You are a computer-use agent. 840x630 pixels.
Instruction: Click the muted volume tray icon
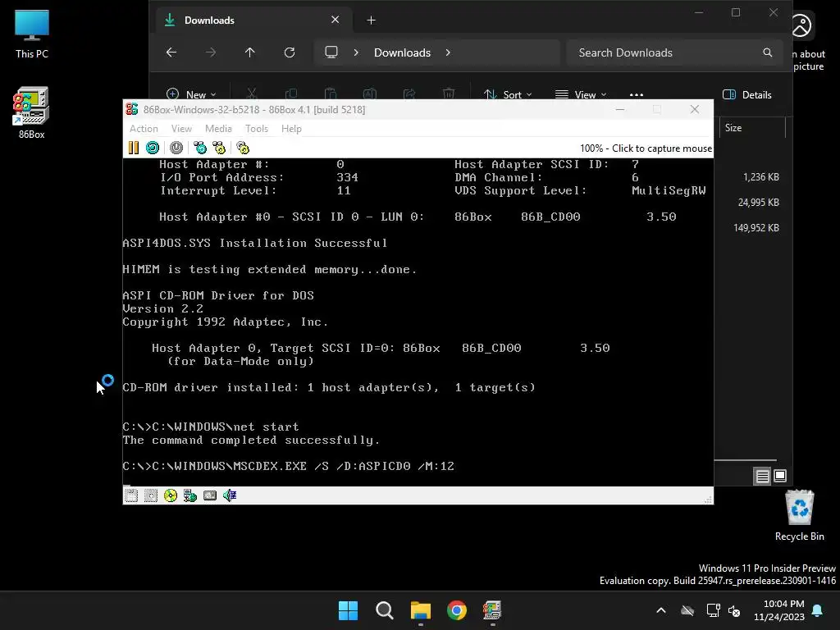click(x=734, y=610)
